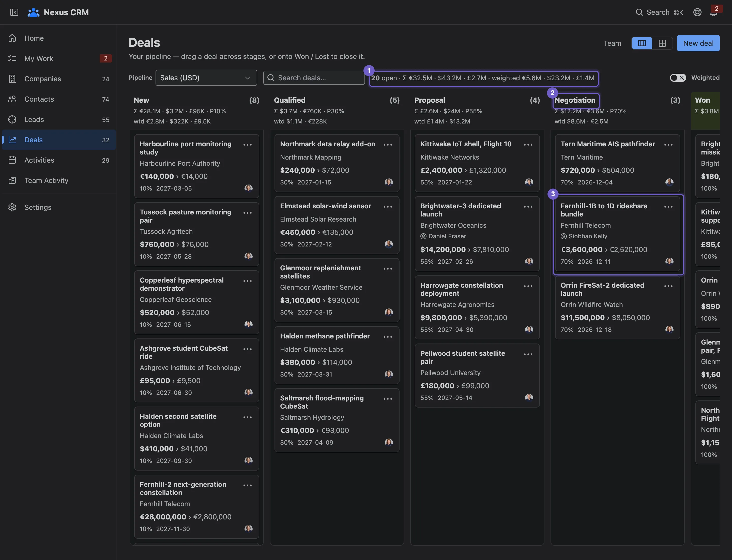Open the global Search
Image resolution: width=732 pixels, height=560 pixels.
[659, 12]
